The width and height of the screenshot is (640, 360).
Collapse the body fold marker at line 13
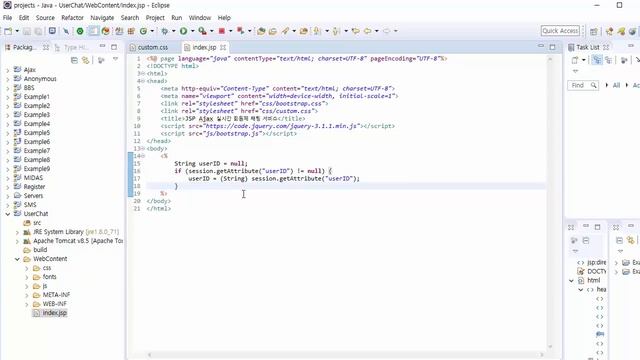pyautogui.click(x=142, y=149)
